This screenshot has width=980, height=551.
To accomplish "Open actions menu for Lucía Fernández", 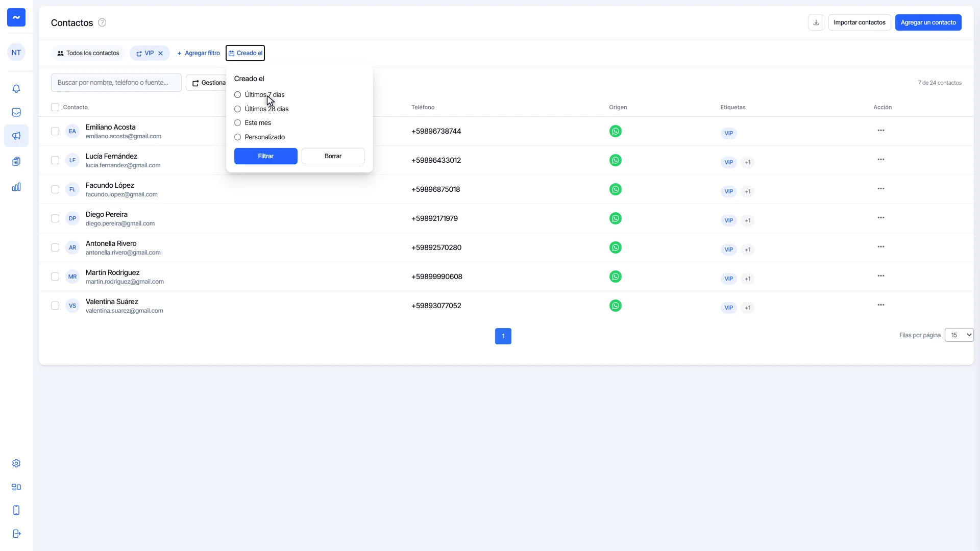I will click(x=881, y=160).
